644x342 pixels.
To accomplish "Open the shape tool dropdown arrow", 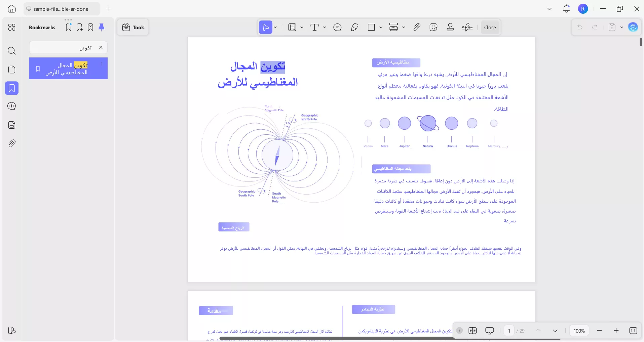I will [380, 27].
